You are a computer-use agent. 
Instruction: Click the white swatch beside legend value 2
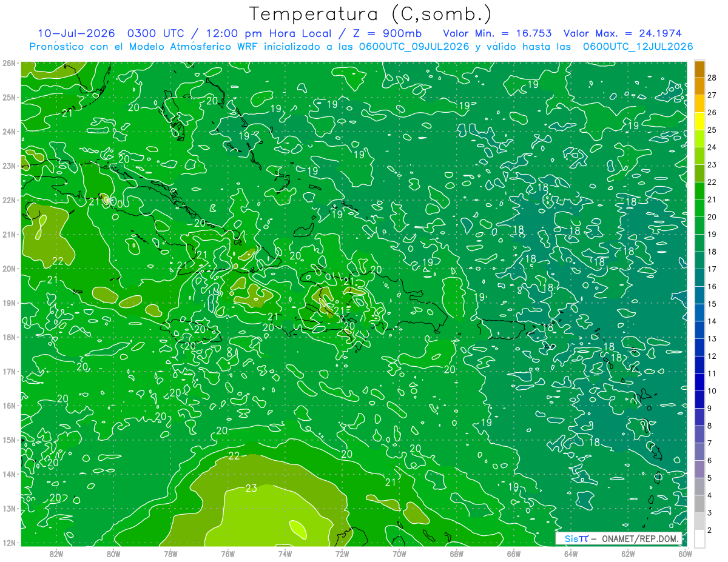(699, 538)
